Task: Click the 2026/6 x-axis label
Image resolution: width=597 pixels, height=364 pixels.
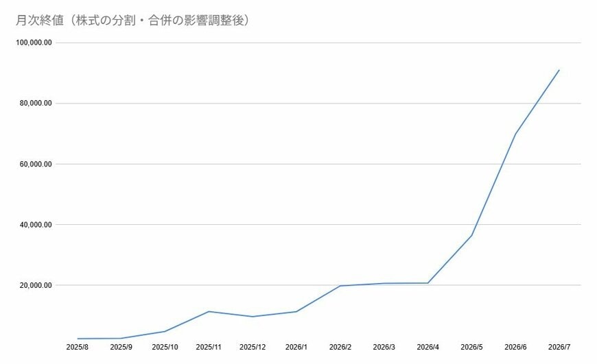Action: 515,347
